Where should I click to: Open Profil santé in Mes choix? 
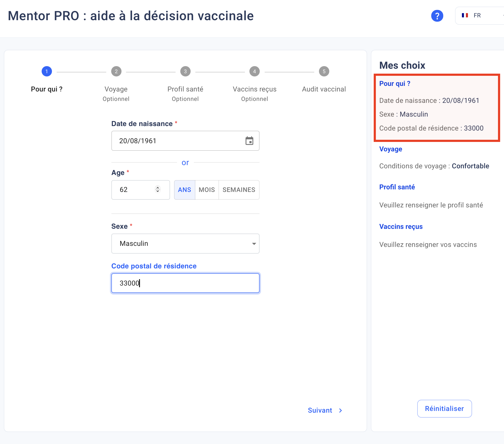tap(397, 187)
